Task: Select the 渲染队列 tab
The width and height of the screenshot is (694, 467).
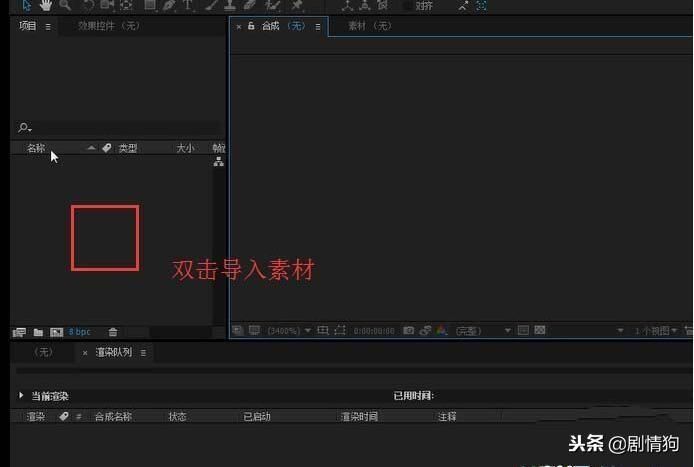Action: tap(114, 352)
